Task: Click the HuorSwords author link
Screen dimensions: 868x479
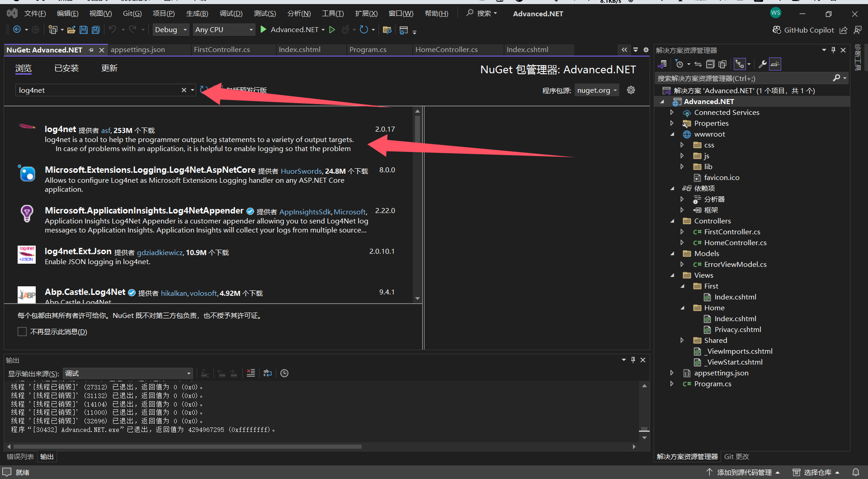Action: click(x=301, y=171)
